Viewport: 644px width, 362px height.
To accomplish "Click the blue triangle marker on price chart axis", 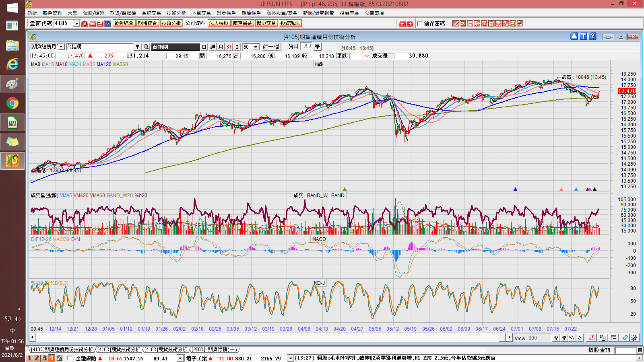I will pos(515,189).
